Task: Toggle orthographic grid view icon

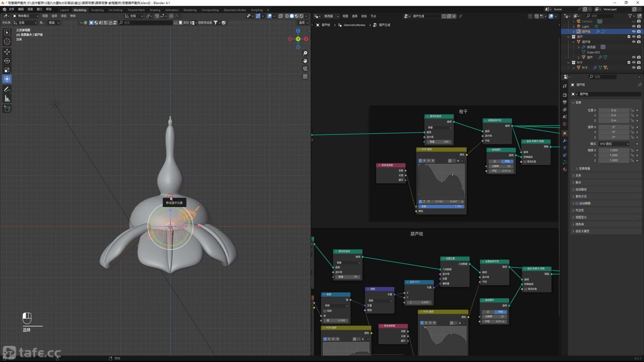Action: (305, 76)
